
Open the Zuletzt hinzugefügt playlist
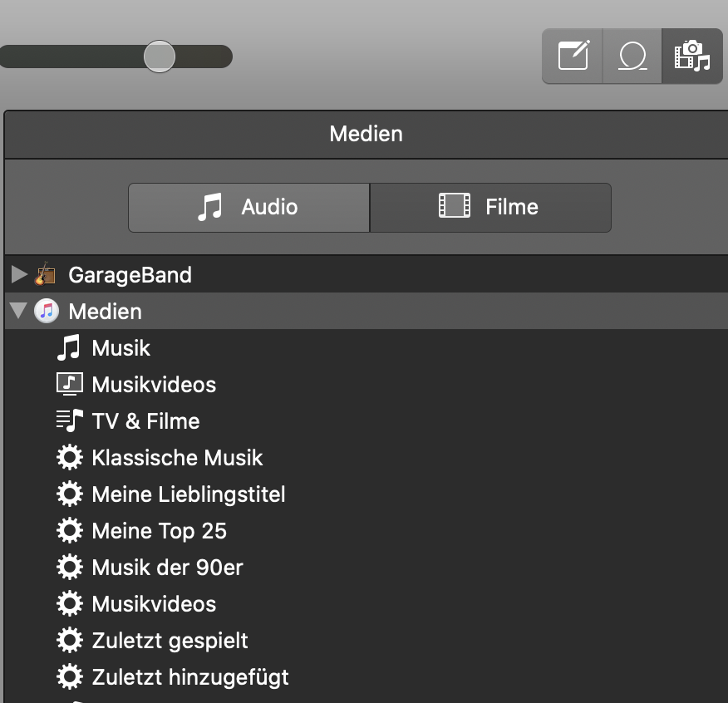pos(190,677)
